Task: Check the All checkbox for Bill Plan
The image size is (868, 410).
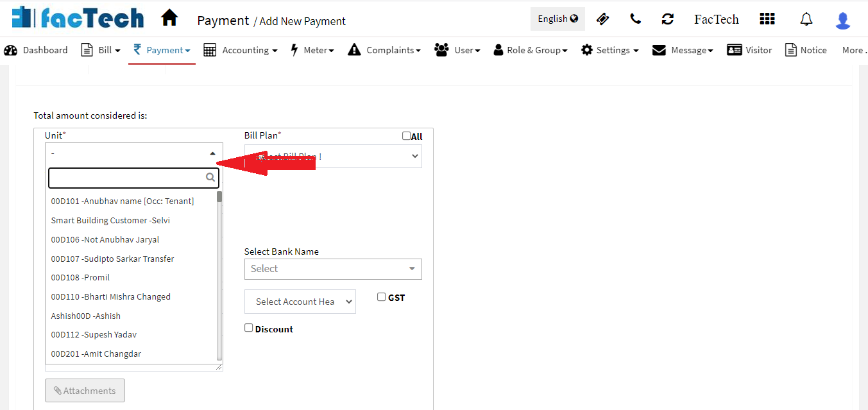Action: point(406,136)
